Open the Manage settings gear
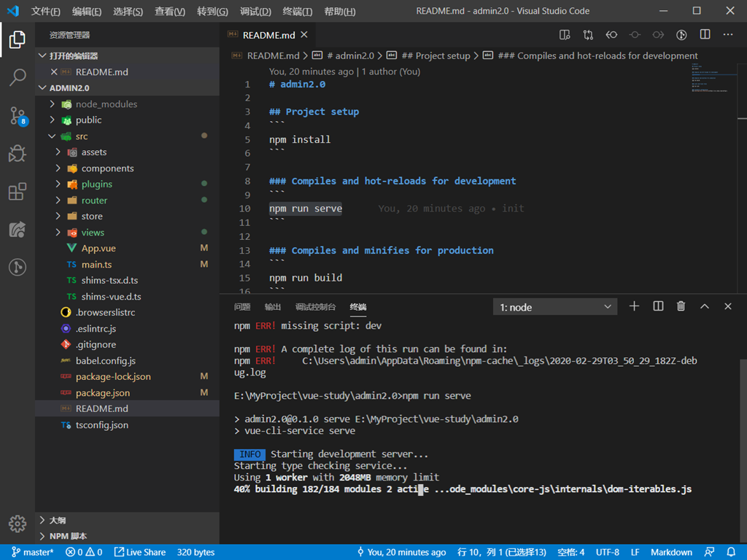The image size is (747, 560). tap(18, 524)
